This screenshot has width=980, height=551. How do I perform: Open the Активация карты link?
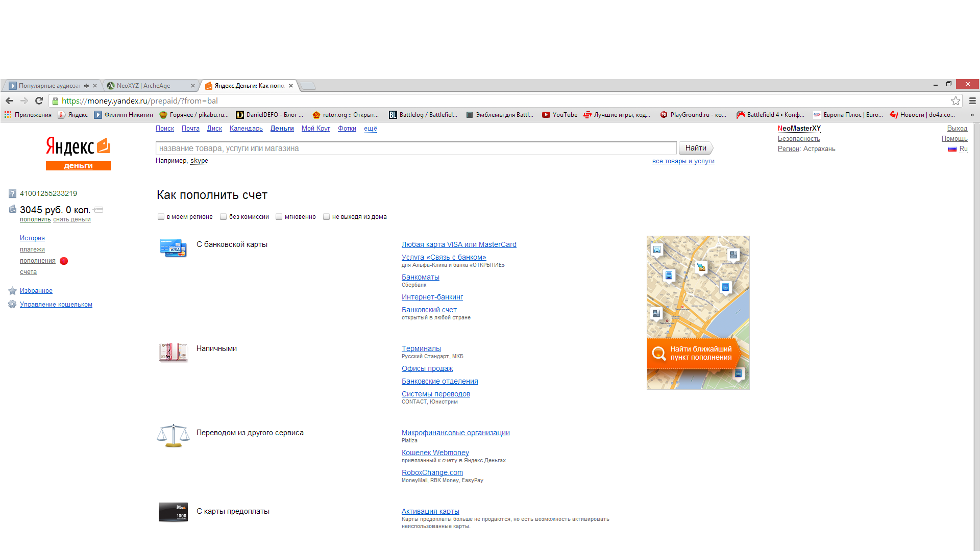(x=430, y=511)
